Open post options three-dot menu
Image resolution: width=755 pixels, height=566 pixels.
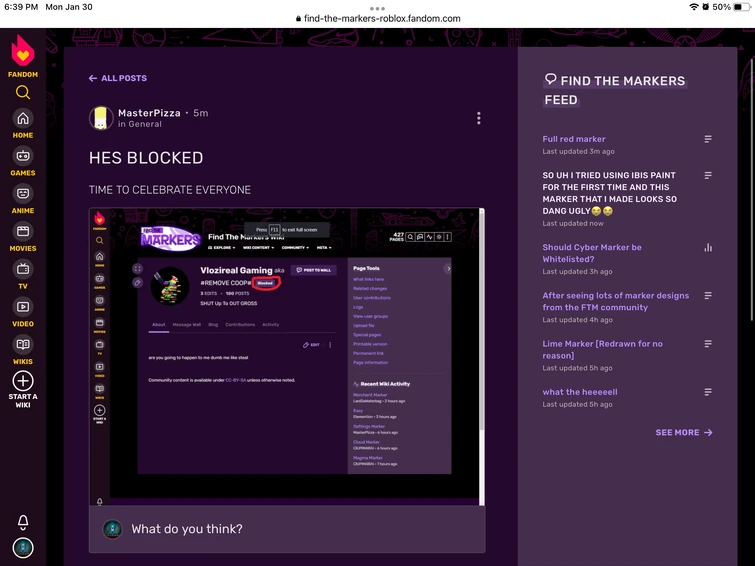479,118
